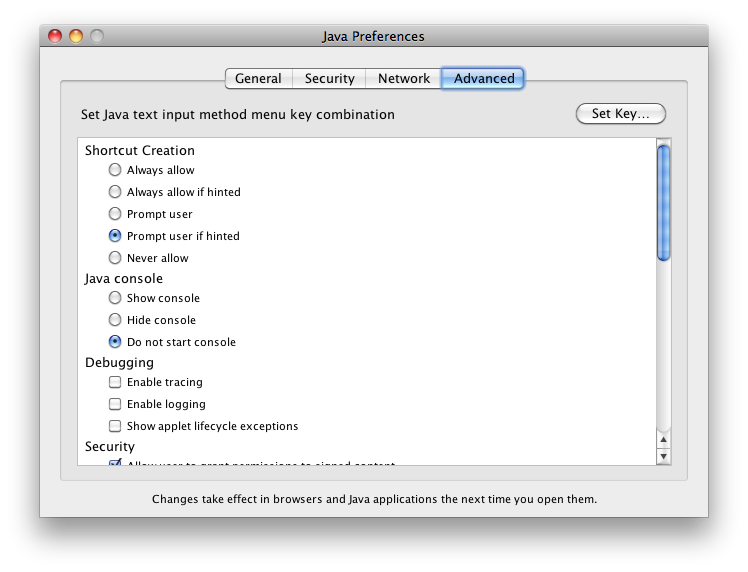The width and height of the screenshot is (748, 572).
Task: Open the Security tab
Action: (329, 78)
